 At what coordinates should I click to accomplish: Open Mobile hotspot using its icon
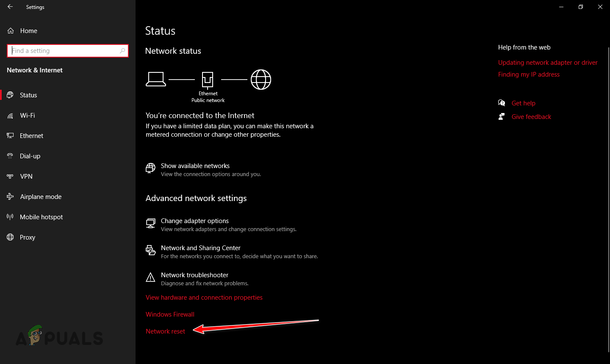10,217
